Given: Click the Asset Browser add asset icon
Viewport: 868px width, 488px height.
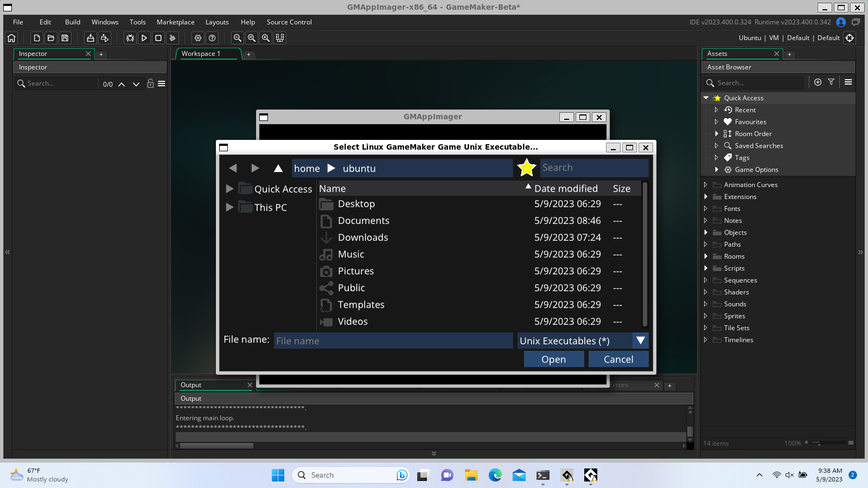Looking at the screenshot, I should (818, 82).
